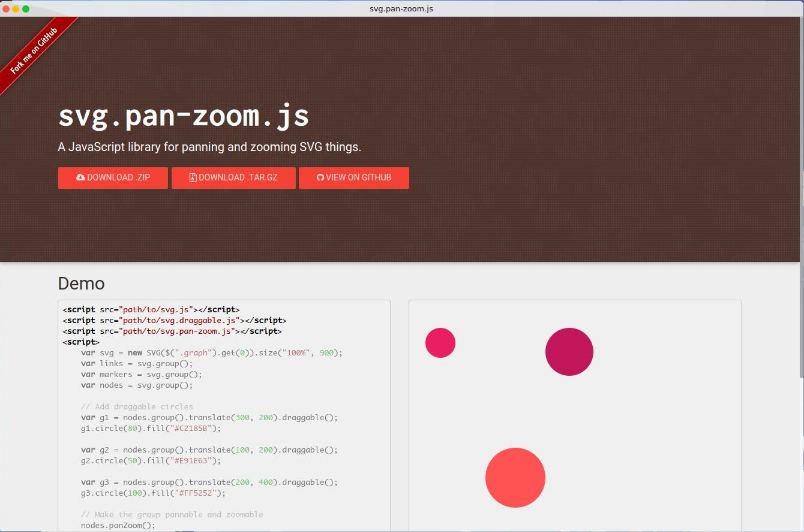Screen dimensions: 804x532
Task: Click the tagline 'A JavaScript library for panning and zooming SVG things.'
Action: point(209,147)
